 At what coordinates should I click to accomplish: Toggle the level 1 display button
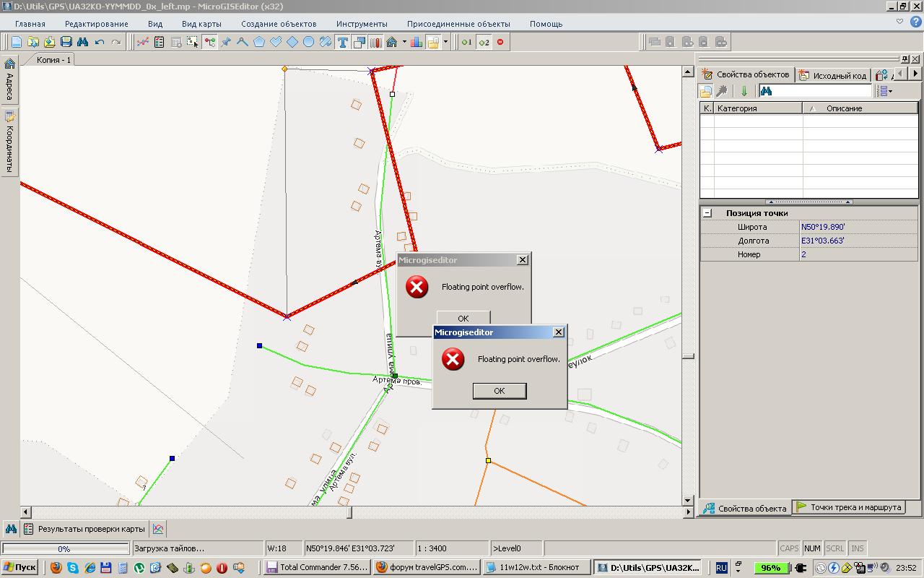(466, 42)
